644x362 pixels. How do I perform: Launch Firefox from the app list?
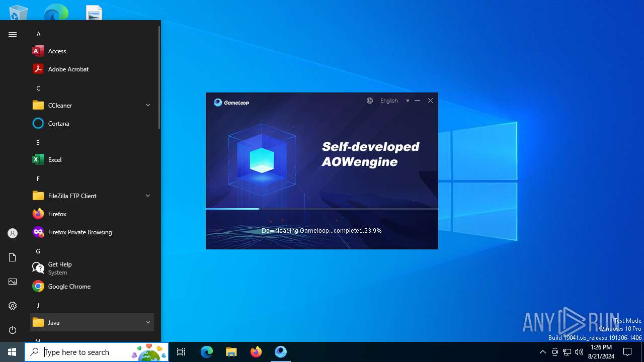92,214
